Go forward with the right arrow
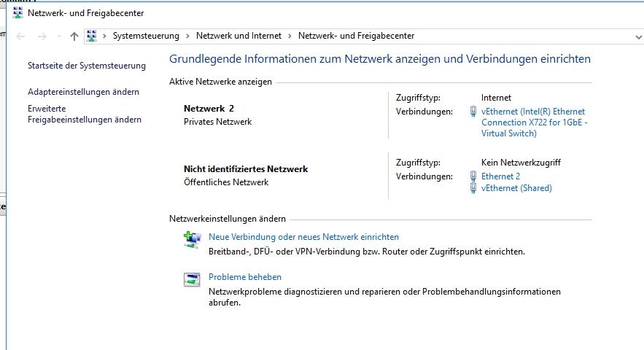 click(42, 36)
